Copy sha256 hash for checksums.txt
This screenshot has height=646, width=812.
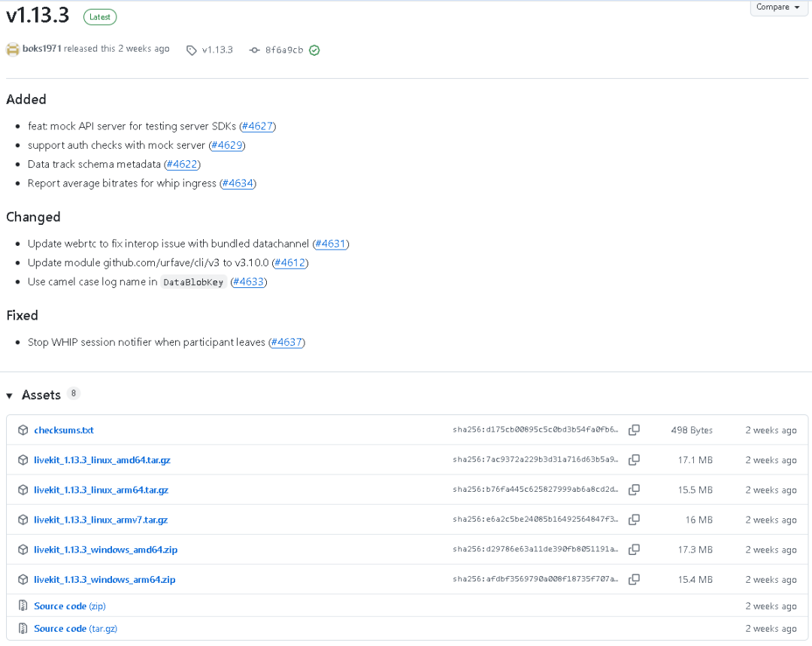[x=634, y=430]
